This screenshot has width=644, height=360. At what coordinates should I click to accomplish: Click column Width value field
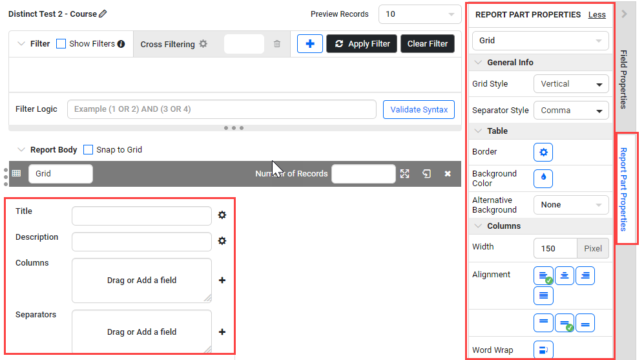pyautogui.click(x=556, y=248)
